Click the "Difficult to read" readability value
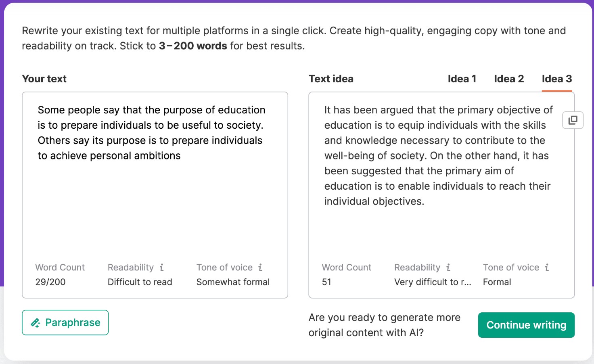The width and height of the screenshot is (594, 364). [140, 282]
